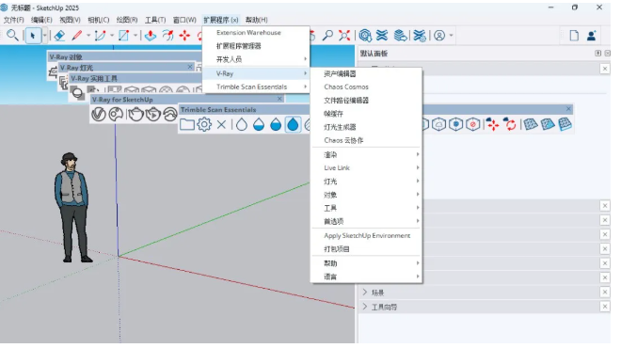Toggle the half-filled droplet display mode
Screen dimensions: 621x364
point(259,125)
